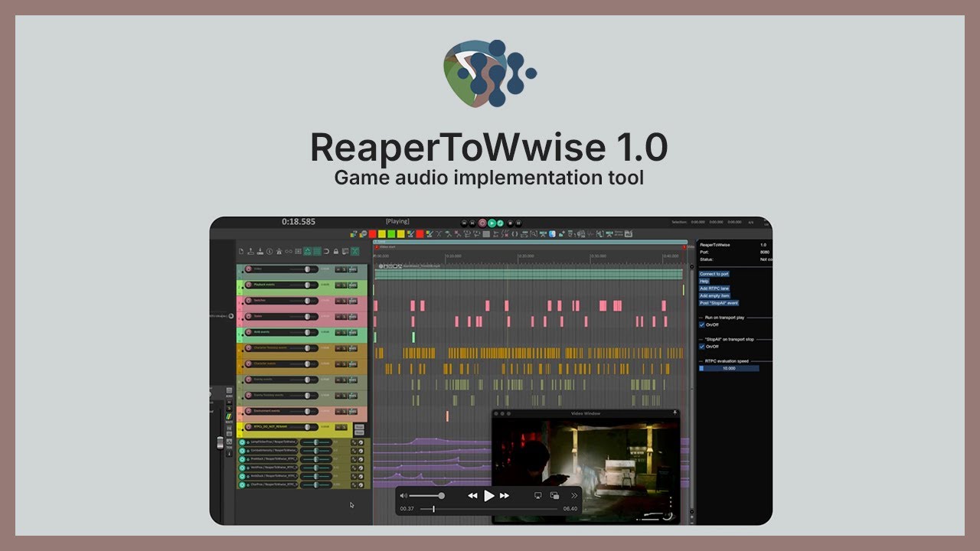Toggle the loop/repeat curved-arrow toolbar icon
Image resolution: width=980 pixels, height=551 pixels.
[x=326, y=252]
